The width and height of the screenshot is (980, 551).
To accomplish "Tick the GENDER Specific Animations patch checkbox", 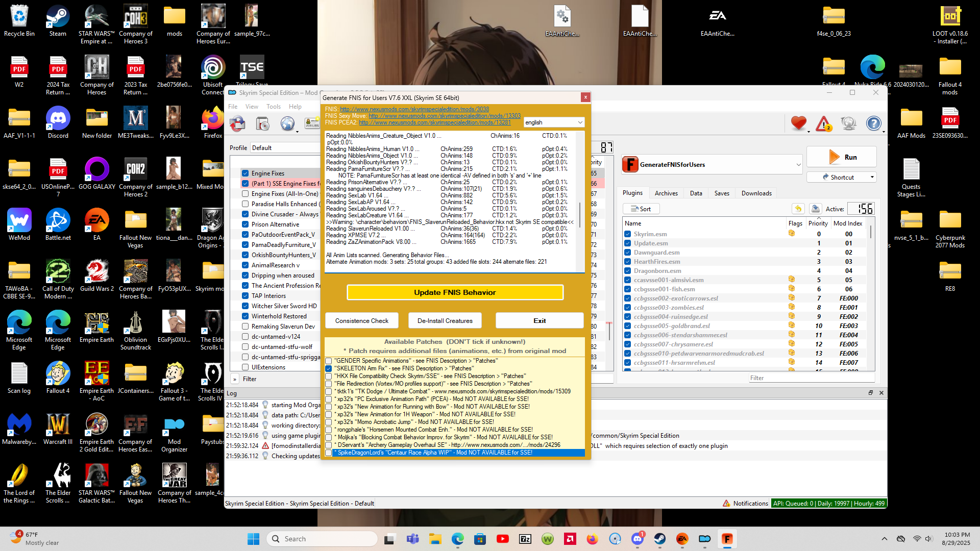I will [329, 361].
